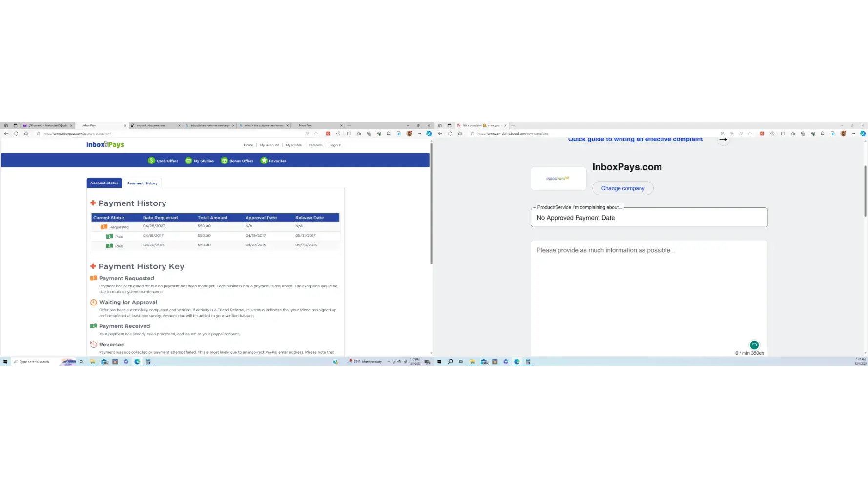Click the Referrals navigation link

tap(315, 145)
